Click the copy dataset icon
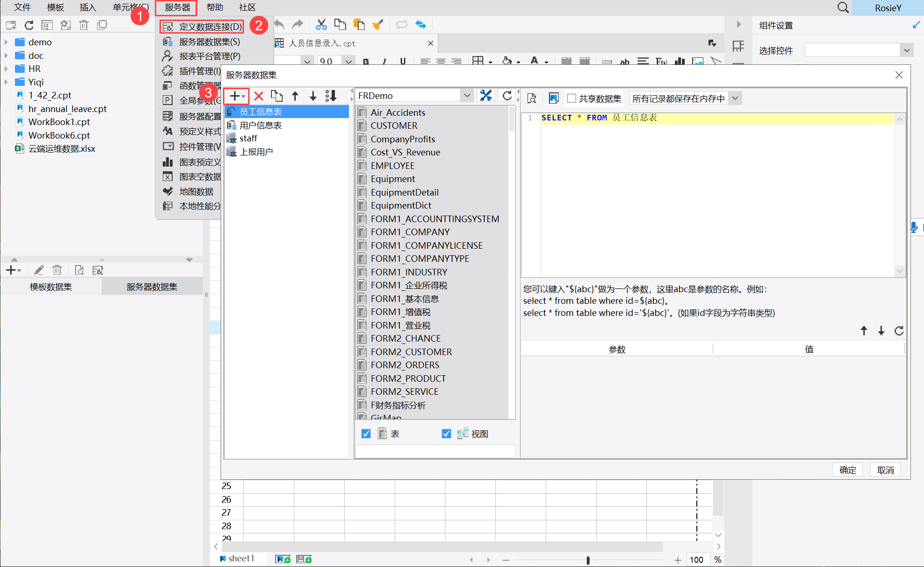This screenshot has height=567, width=924. pyautogui.click(x=277, y=96)
